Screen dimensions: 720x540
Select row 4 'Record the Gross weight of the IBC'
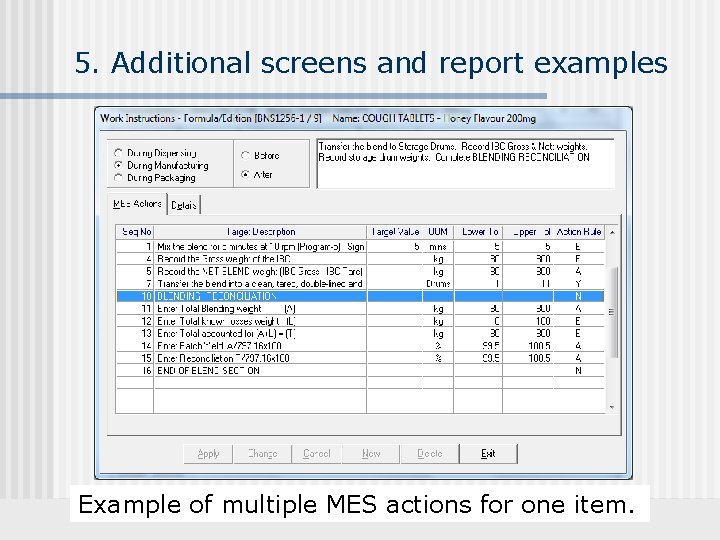click(x=360, y=259)
